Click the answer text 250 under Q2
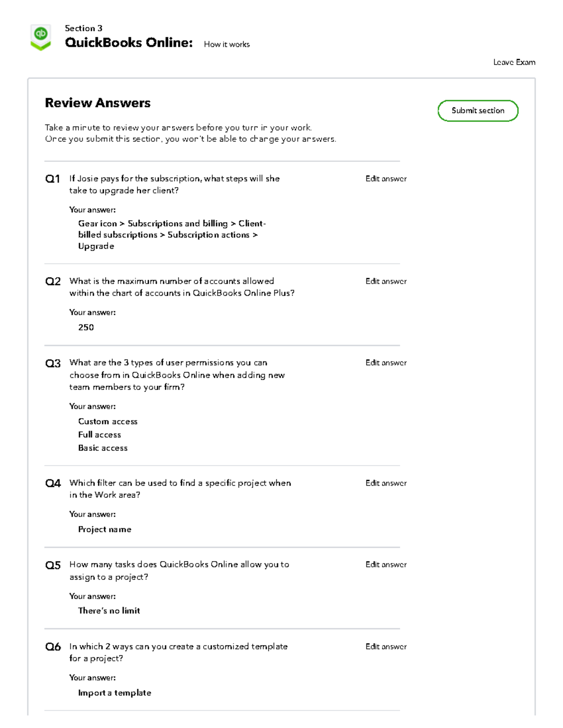The width and height of the screenshot is (563, 728). coord(85,327)
